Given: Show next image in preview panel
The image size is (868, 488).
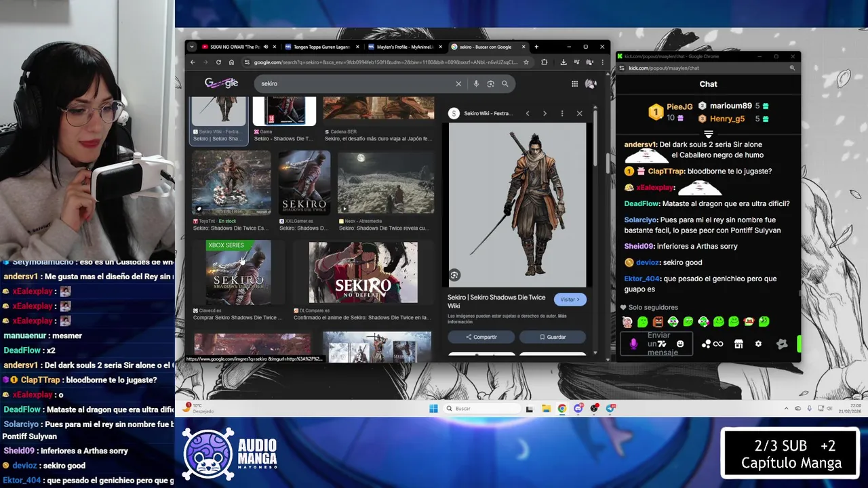Looking at the screenshot, I should point(545,114).
